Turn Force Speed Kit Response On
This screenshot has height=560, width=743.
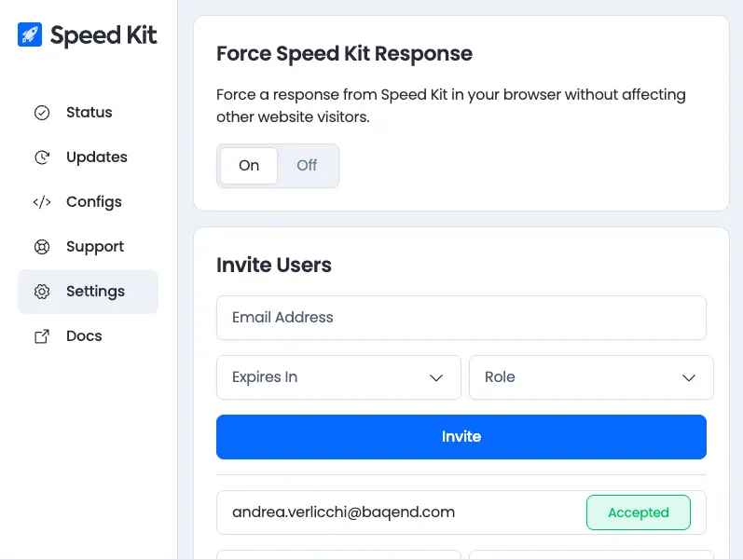coord(249,166)
